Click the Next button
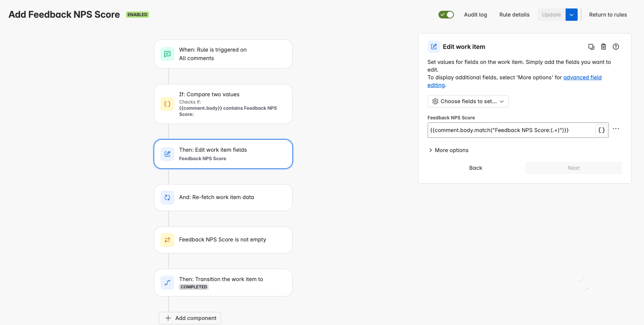644x325 pixels. coord(574,168)
